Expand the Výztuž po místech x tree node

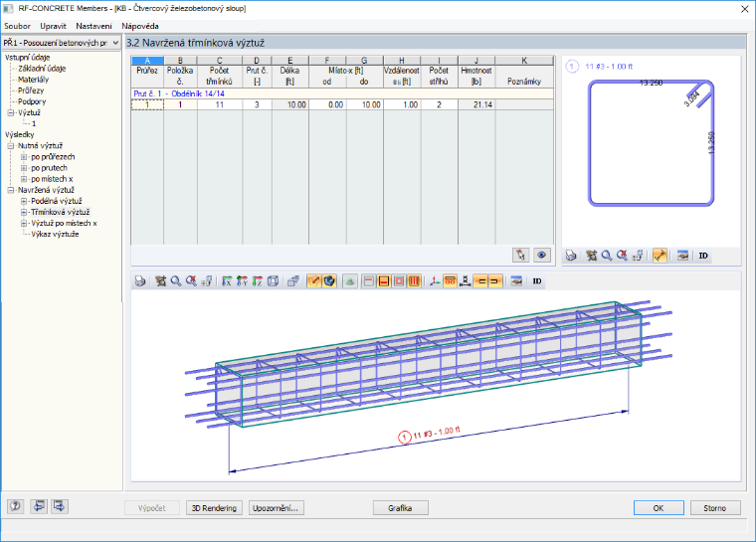24,223
